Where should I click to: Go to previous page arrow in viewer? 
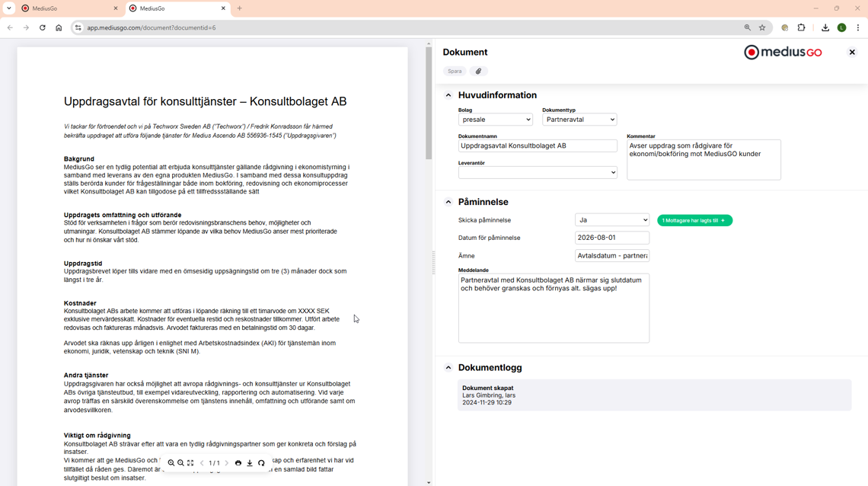coord(202,462)
